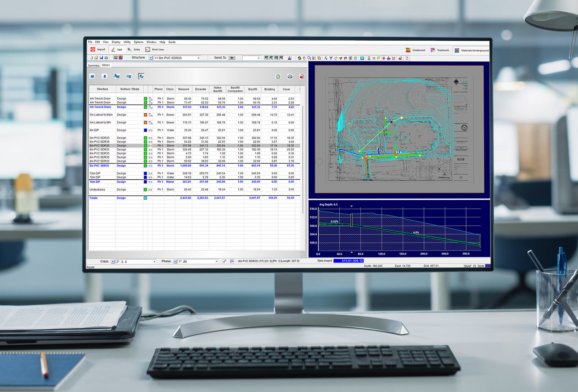The width and height of the screenshot is (578, 392).
Task: Click the cyan swatch in the Totals row
Action: [145, 198]
